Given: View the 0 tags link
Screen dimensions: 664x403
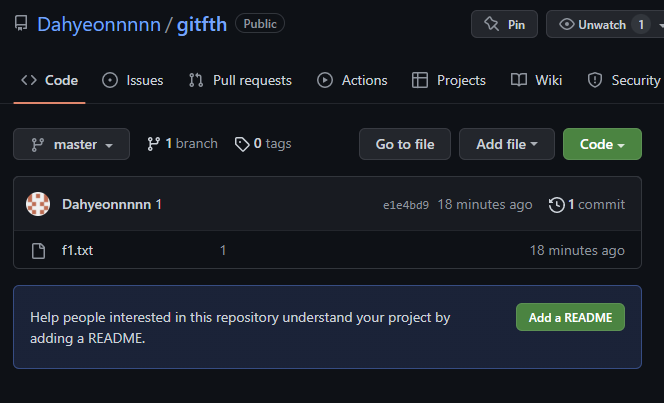Looking at the screenshot, I should (x=263, y=144).
